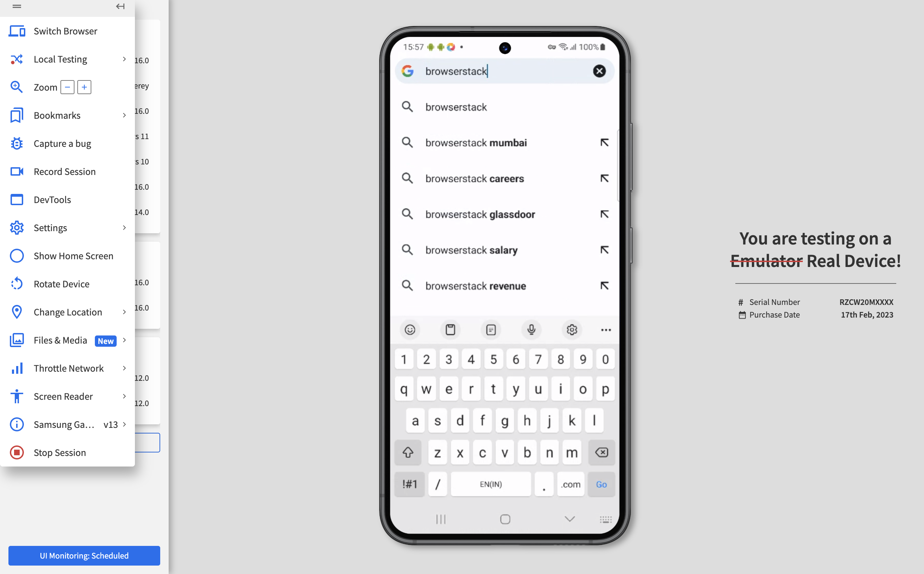The width and height of the screenshot is (924, 574).
Task: Click the Capture a Bug icon
Action: 17,143
